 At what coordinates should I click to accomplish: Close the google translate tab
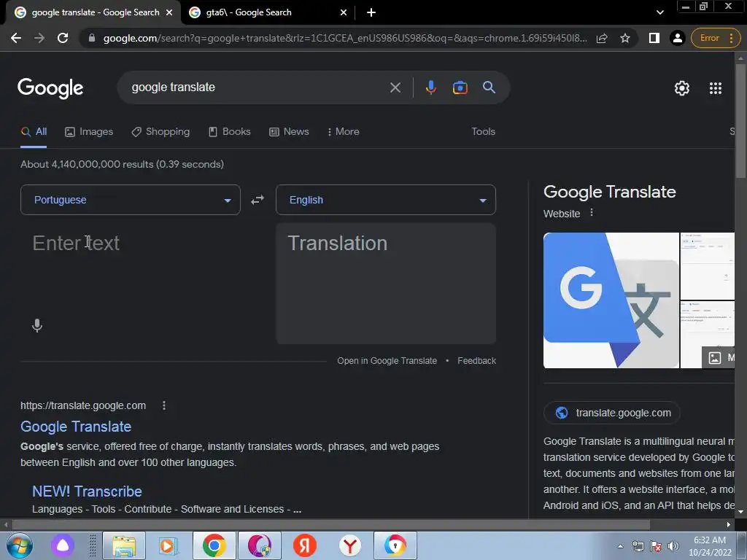[x=169, y=12]
